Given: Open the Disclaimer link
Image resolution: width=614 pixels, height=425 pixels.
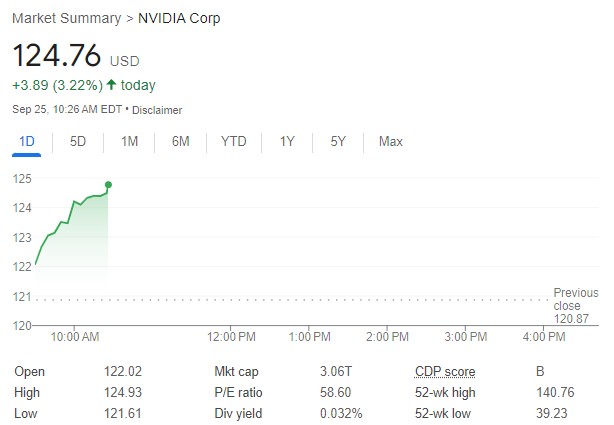Looking at the screenshot, I should 157,110.
